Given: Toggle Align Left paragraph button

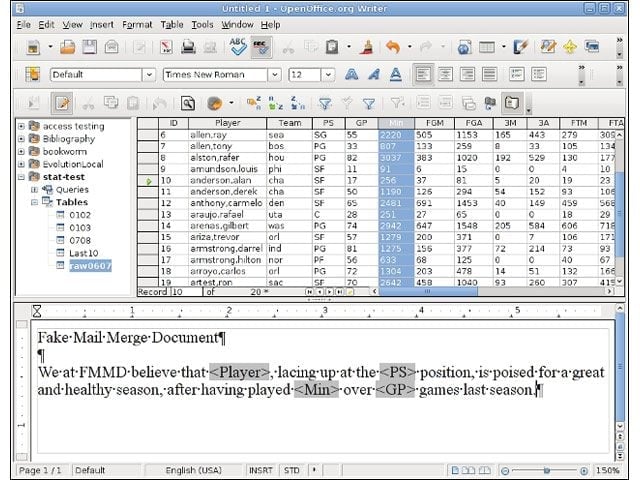Looking at the screenshot, I should click(x=423, y=75).
